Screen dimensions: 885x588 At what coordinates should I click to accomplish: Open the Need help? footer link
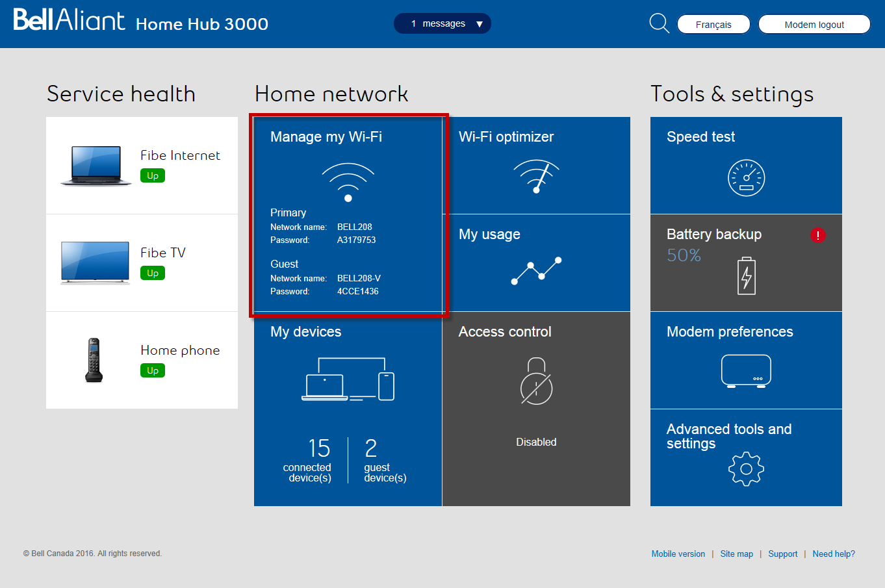[834, 554]
